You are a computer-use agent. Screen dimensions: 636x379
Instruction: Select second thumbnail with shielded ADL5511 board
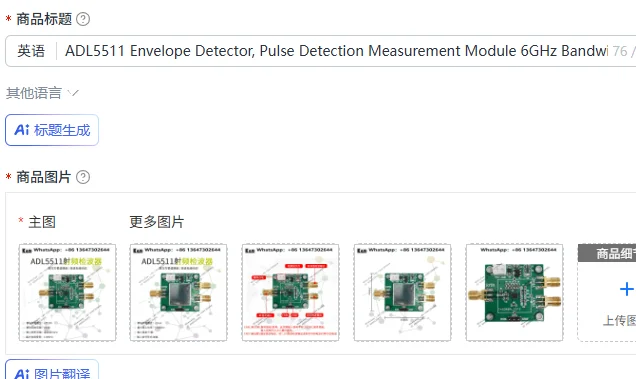click(x=178, y=292)
